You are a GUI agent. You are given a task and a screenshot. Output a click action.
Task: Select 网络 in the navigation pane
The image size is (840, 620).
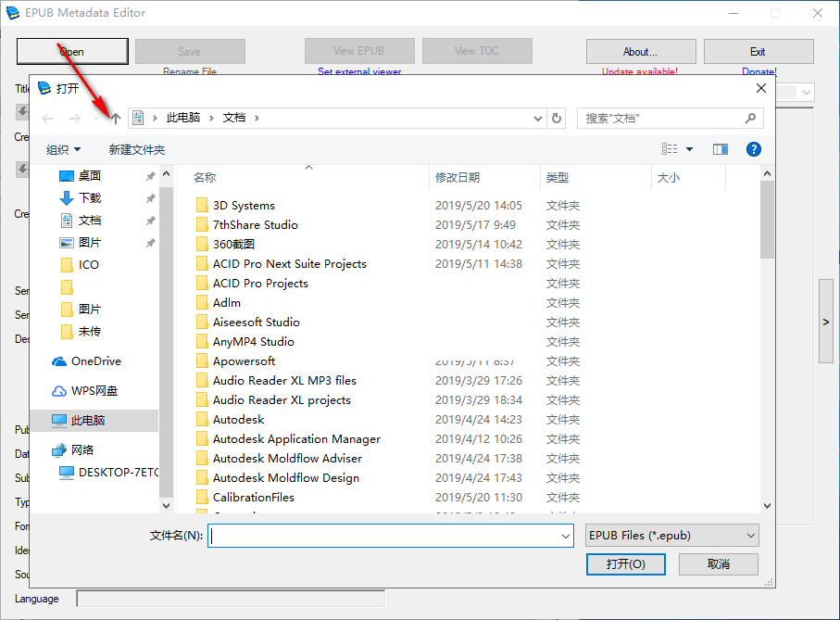click(x=82, y=450)
